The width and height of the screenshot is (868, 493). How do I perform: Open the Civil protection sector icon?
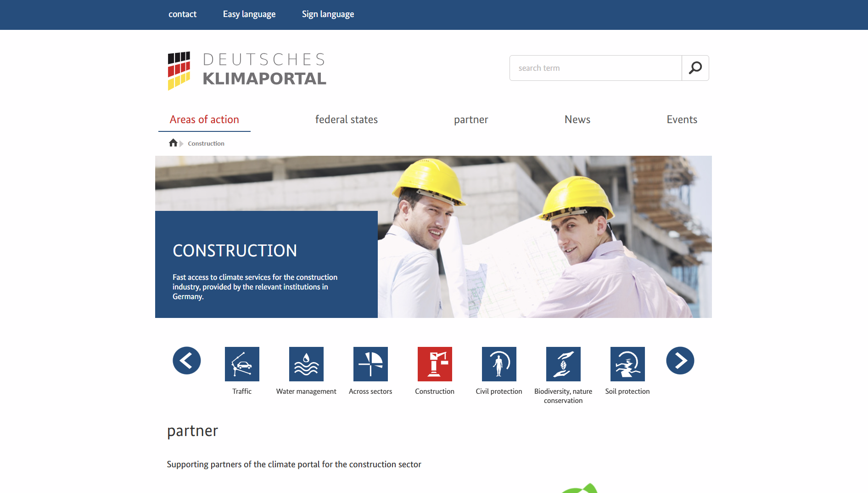pyautogui.click(x=499, y=363)
